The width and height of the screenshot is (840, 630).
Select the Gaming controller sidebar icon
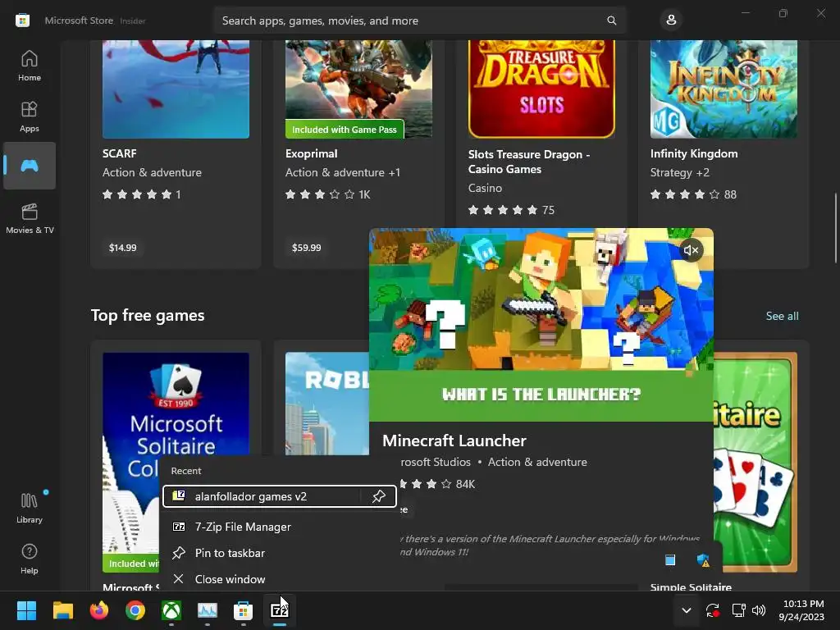point(30,166)
